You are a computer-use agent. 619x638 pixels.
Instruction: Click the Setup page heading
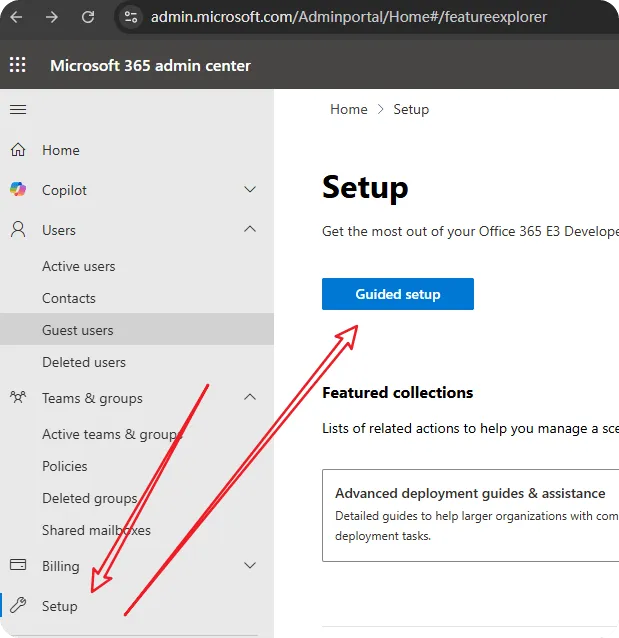365,188
